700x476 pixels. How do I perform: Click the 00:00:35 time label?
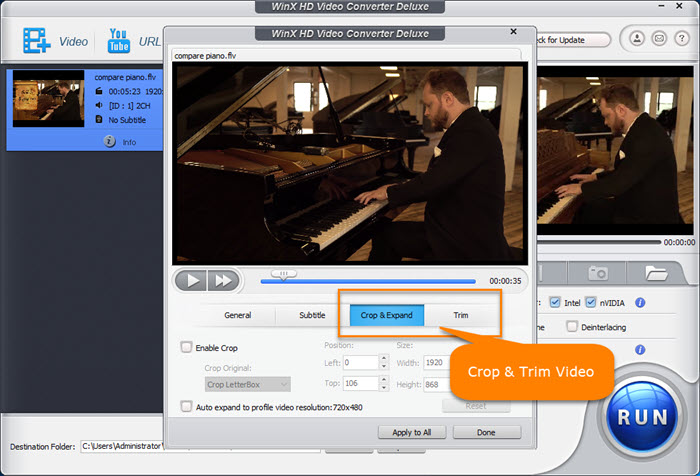coord(505,281)
